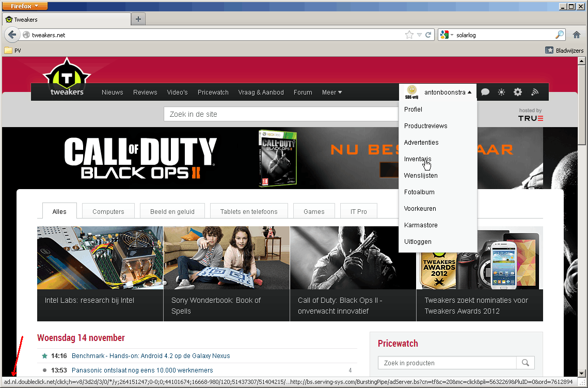The width and height of the screenshot is (588, 388).
Task: Click the comment count 4 beside Panasonic article
Action: click(350, 370)
